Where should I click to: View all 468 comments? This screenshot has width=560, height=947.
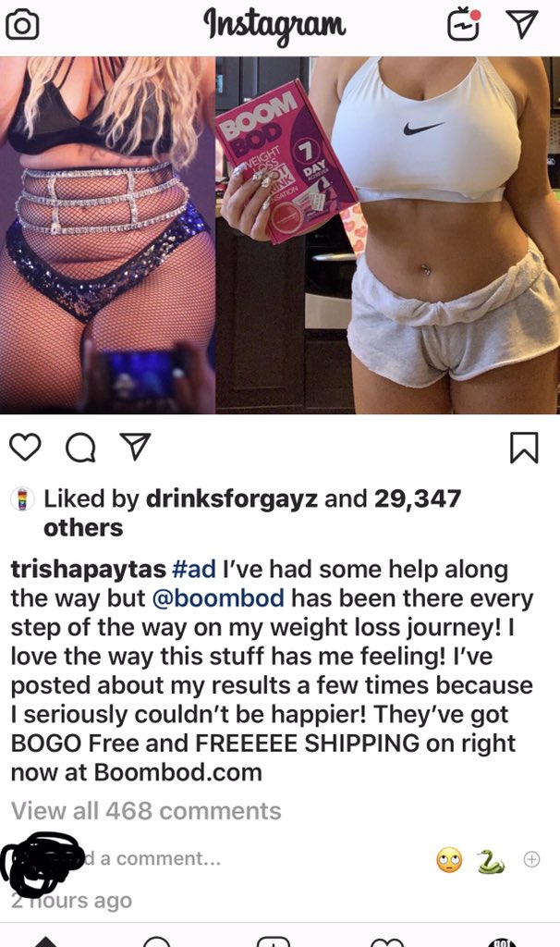tap(146, 810)
